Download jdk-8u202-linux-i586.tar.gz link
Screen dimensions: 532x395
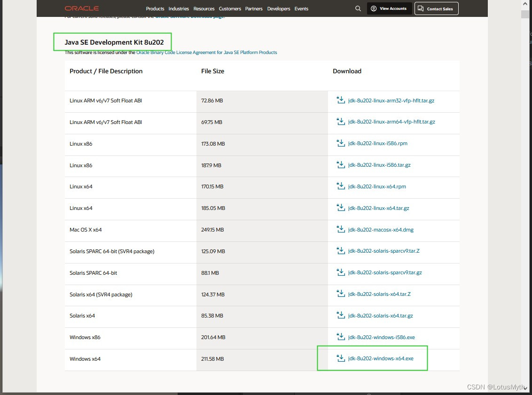click(379, 165)
